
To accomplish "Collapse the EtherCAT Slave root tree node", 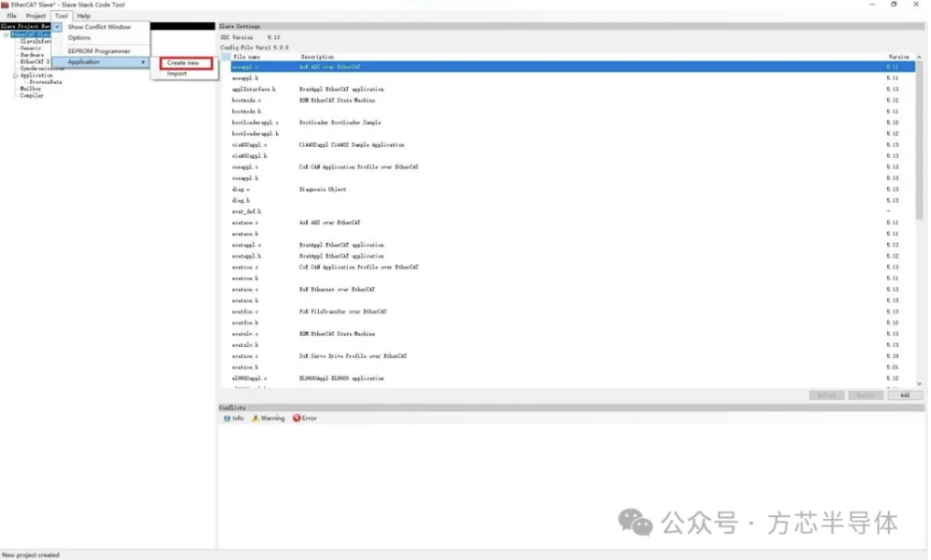I will coord(5,35).
